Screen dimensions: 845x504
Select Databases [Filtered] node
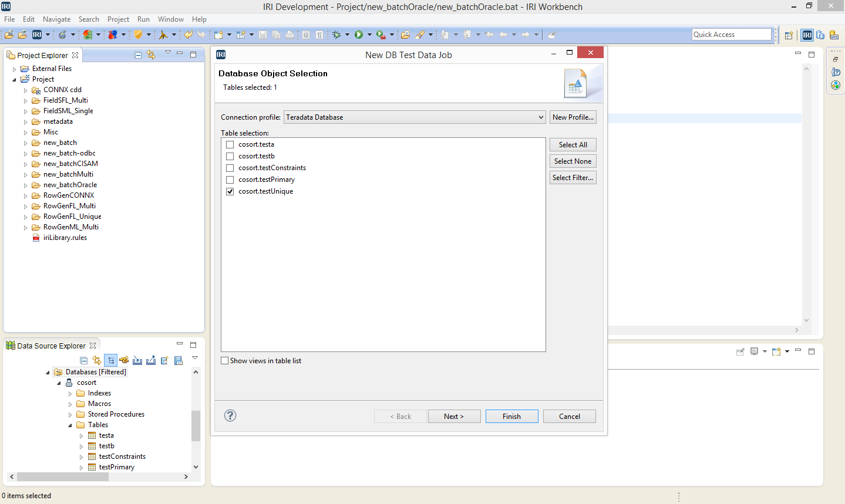point(96,372)
